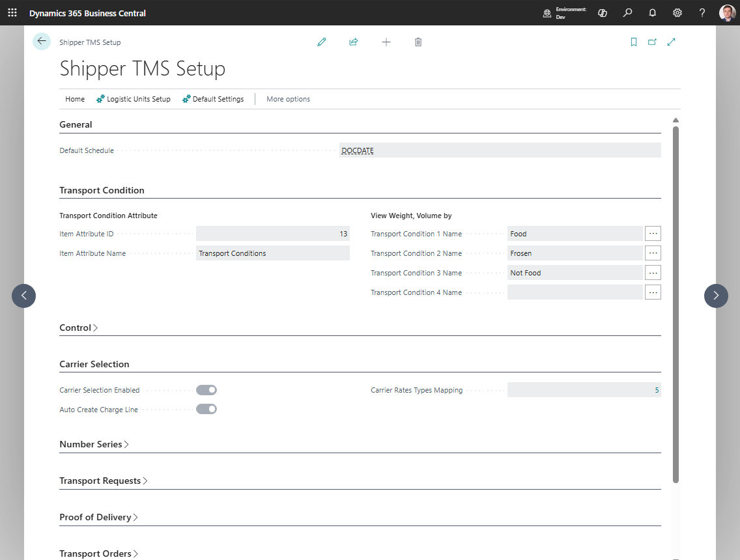Click empty Transport Condition 4 Name field
The height and width of the screenshot is (560, 740).
tap(575, 292)
